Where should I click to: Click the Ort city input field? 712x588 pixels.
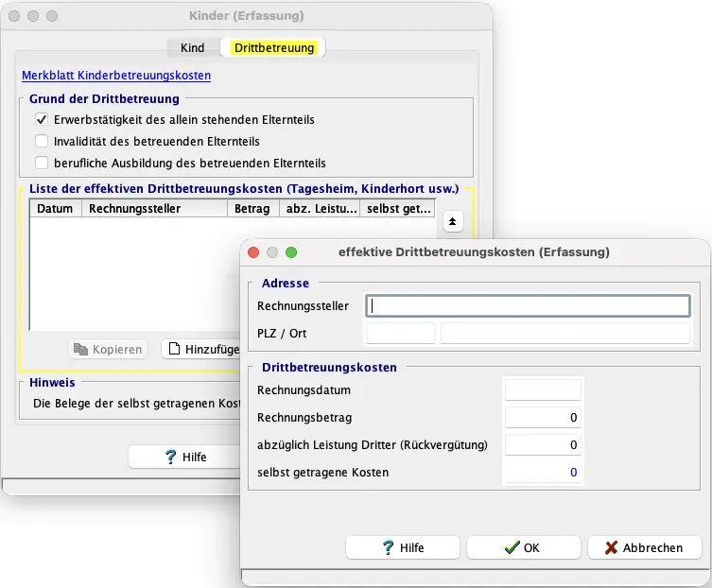[564, 333]
